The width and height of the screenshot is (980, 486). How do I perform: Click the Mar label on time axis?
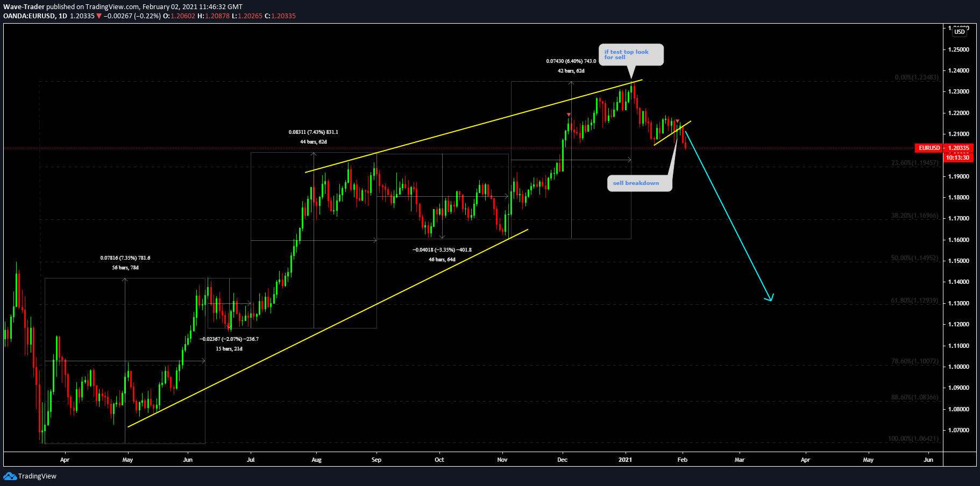tap(740, 460)
